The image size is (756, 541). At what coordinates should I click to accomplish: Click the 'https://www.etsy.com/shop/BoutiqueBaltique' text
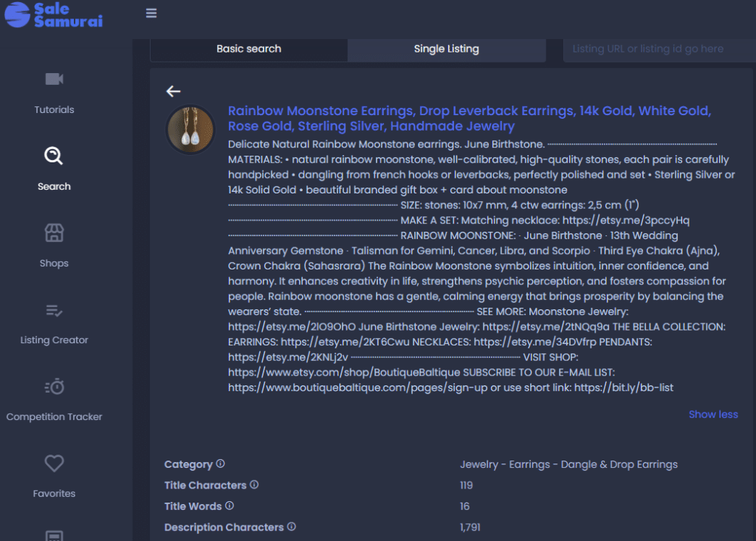coord(344,372)
